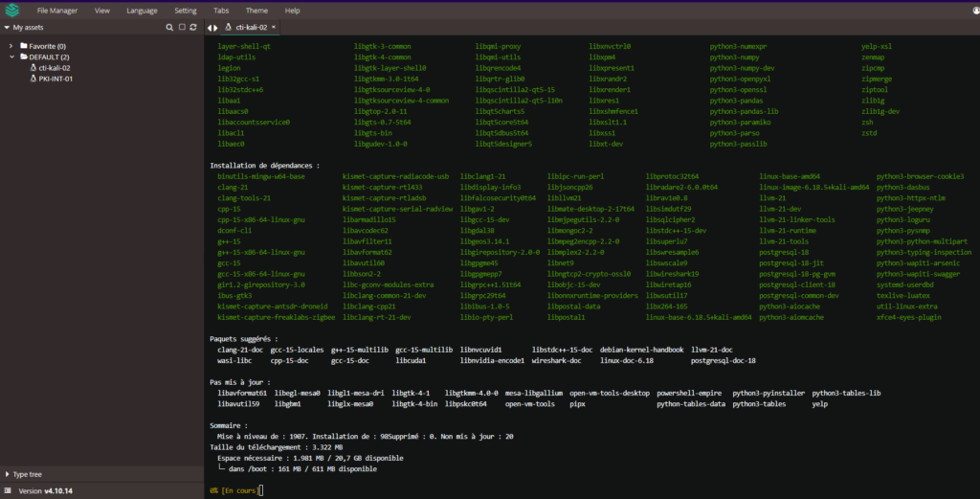Screen dimensions: 980x499
Task: Click the Linux icon on cti-kali-02 tab
Action: 229,28
